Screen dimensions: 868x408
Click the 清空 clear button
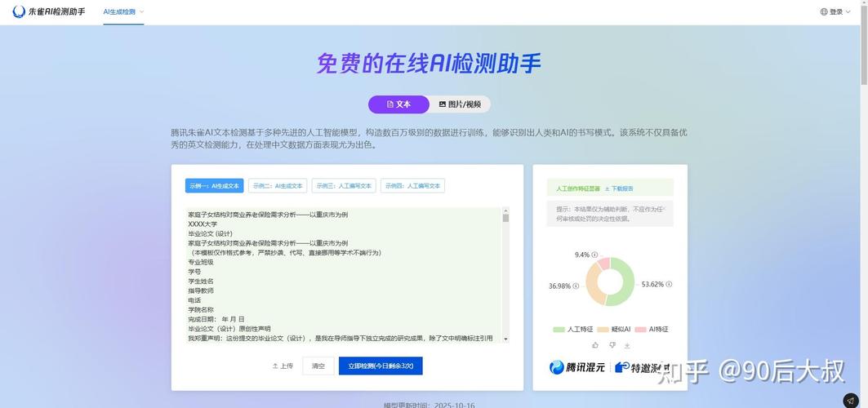click(318, 366)
